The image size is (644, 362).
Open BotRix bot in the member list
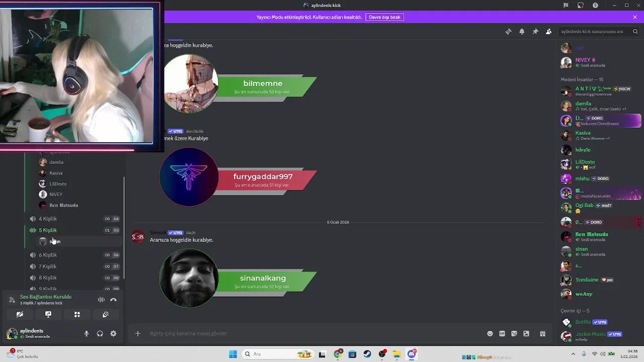(600, 322)
